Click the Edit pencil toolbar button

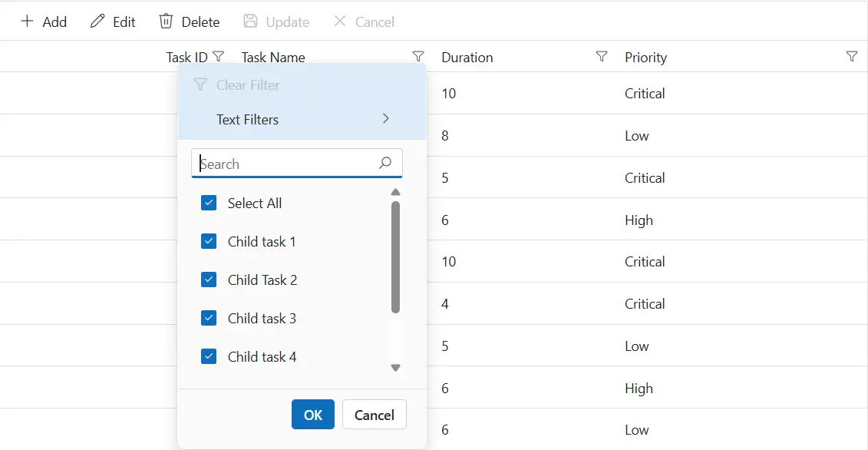pos(113,22)
